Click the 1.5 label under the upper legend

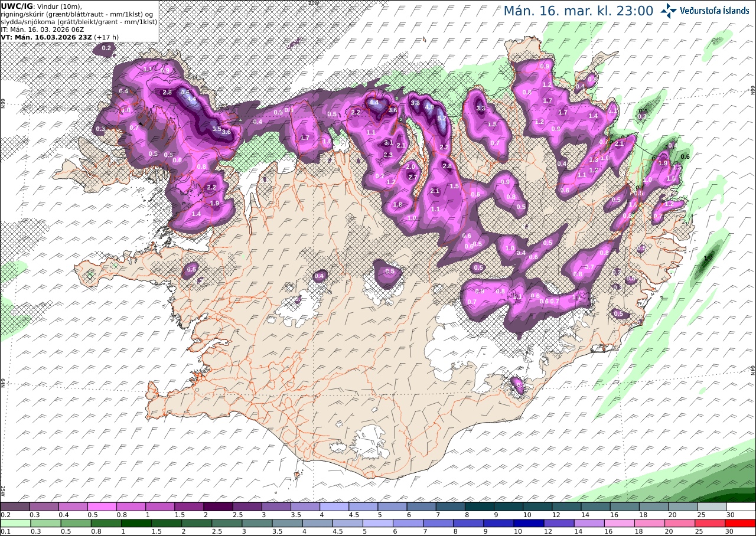tap(180, 515)
